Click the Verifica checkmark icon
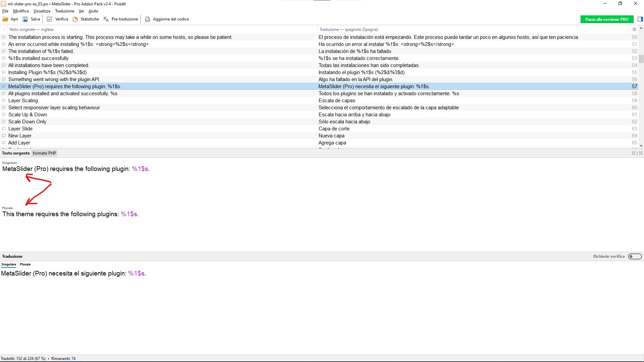 (x=50, y=19)
